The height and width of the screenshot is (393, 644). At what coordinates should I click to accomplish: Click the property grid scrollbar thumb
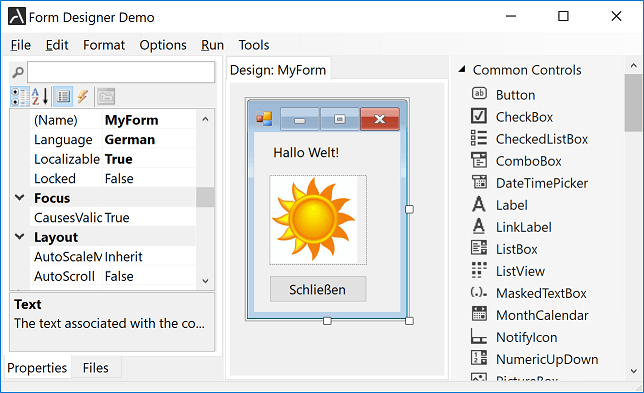click(205, 197)
